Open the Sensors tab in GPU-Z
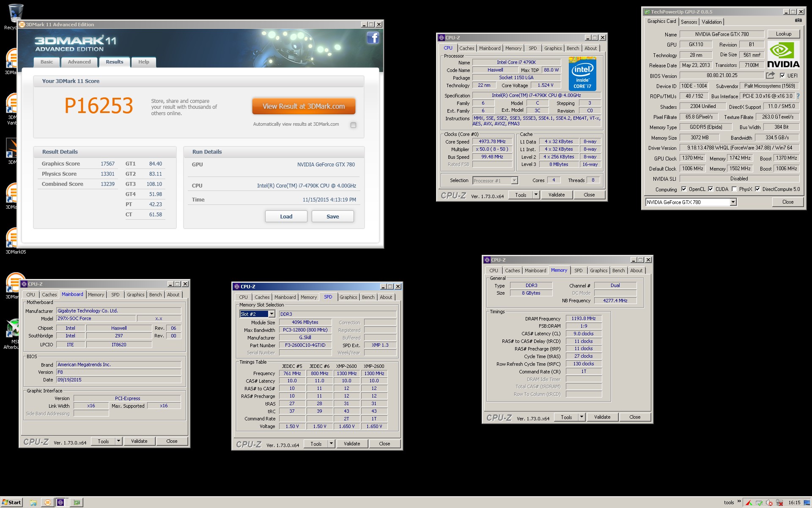 pos(689,22)
